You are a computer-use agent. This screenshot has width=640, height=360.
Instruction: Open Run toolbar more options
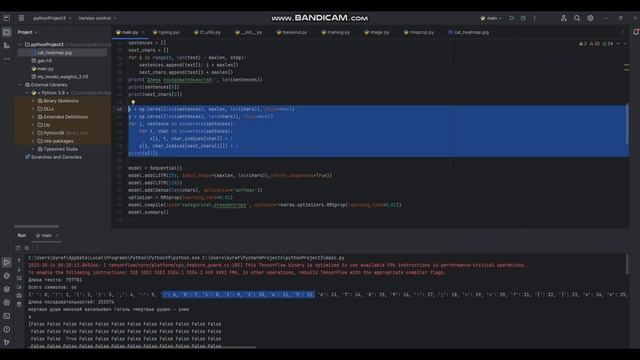(x=38, y=247)
